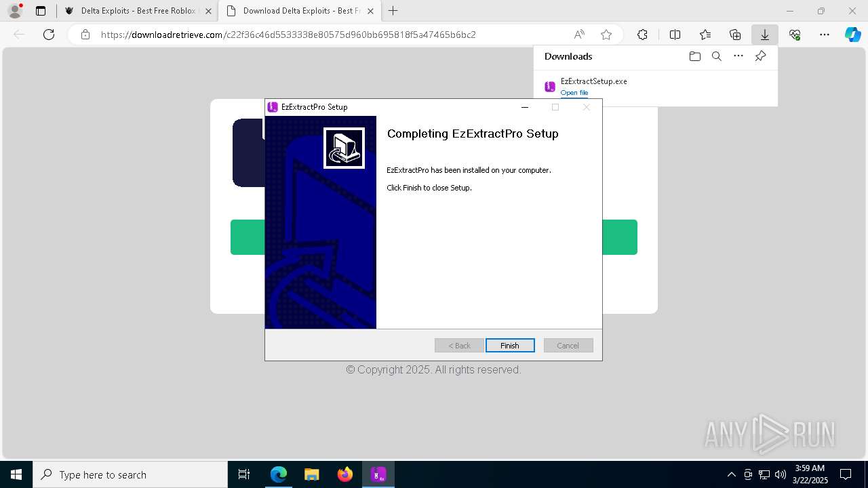The image size is (868, 488).
Task: Open Copilot sidebar icon
Action: 852,35
